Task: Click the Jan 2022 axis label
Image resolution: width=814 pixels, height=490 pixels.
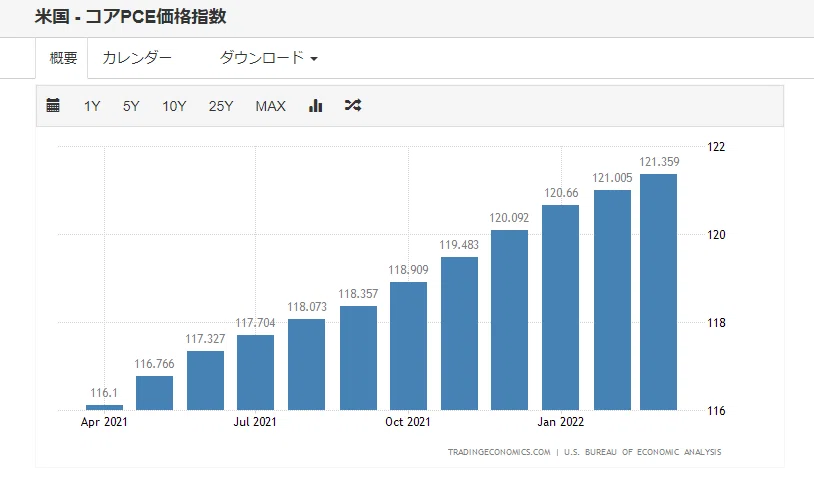Action: 561,422
